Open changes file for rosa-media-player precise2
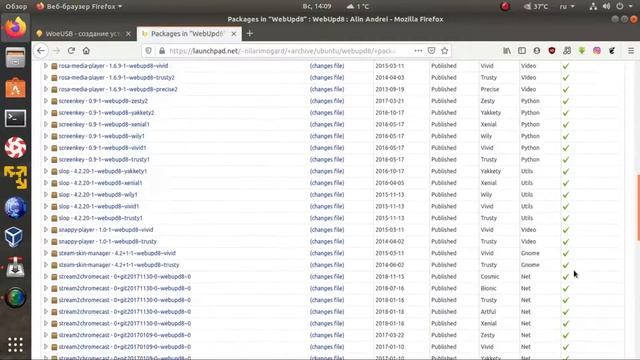 [x=327, y=89]
